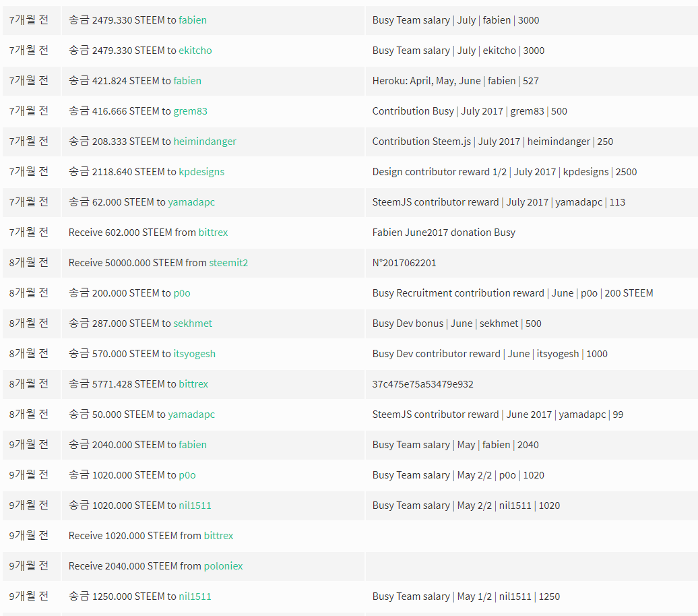Select memo 'Fabien June2017 donation Busy'
Screen dimensions: 698x616
point(443,232)
